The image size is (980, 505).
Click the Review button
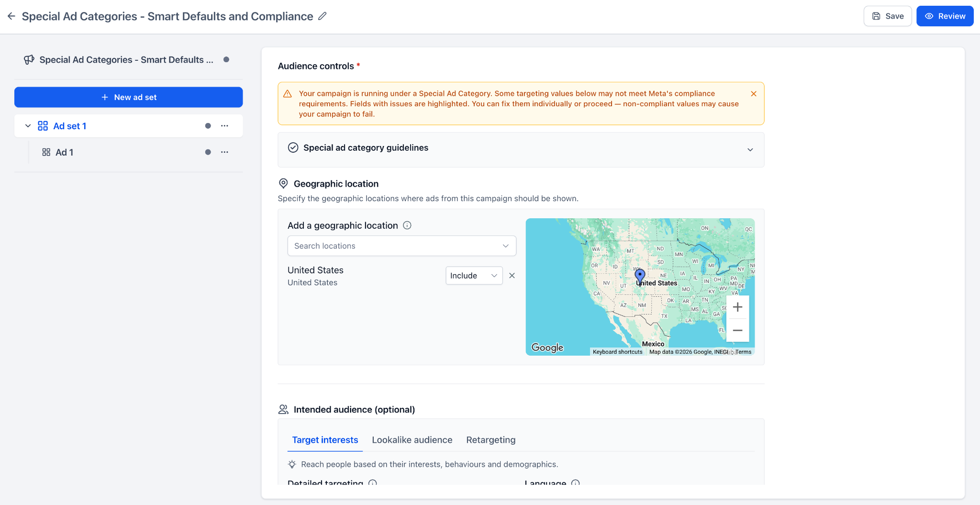click(945, 16)
